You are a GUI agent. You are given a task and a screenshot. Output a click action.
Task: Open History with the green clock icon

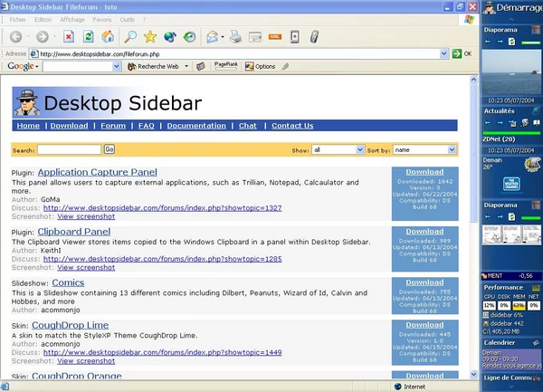click(189, 36)
